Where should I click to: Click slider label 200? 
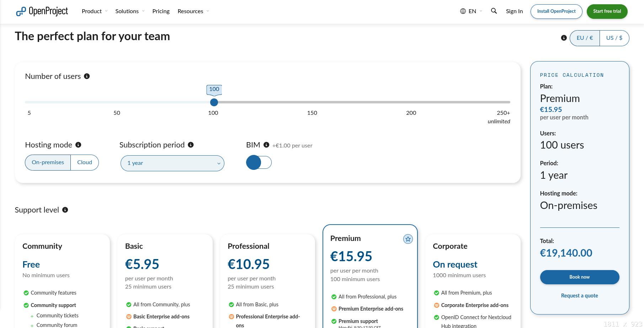click(411, 113)
